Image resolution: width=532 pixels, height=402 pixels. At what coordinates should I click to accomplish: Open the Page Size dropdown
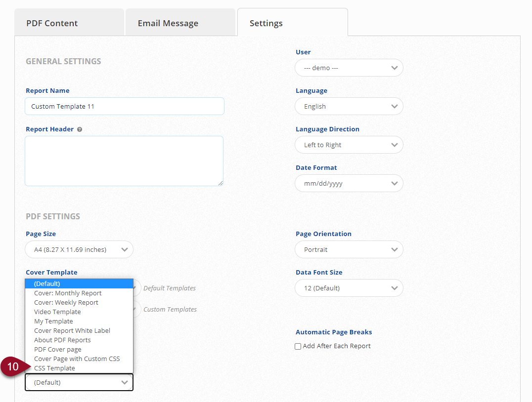coord(79,249)
